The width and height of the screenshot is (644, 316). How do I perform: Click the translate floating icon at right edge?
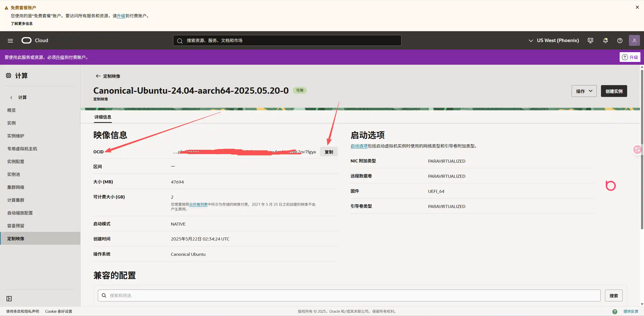[x=637, y=150]
